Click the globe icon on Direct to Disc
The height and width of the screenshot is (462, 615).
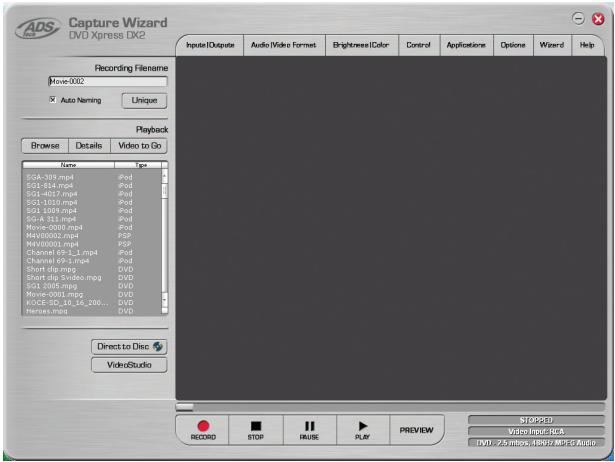point(158,346)
